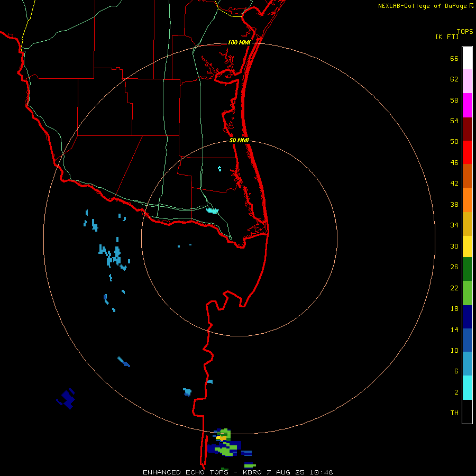The width and height of the screenshot is (476, 476).
Task: Click the legend value '38'
Action: coord(454,205)
